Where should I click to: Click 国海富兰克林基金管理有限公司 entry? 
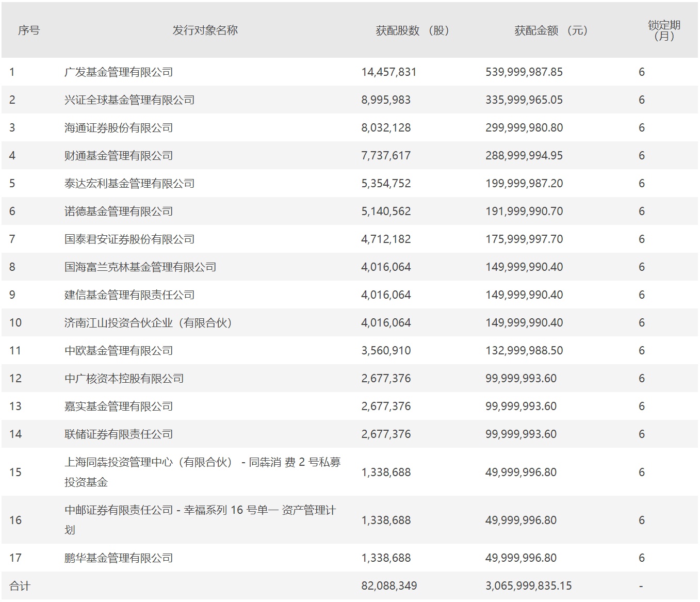(x=140, y=267)
